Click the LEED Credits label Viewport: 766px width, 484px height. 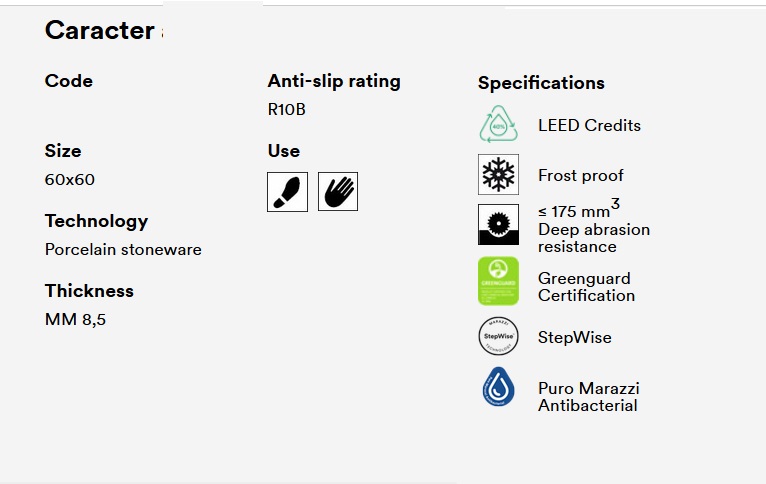click(589, 126)
